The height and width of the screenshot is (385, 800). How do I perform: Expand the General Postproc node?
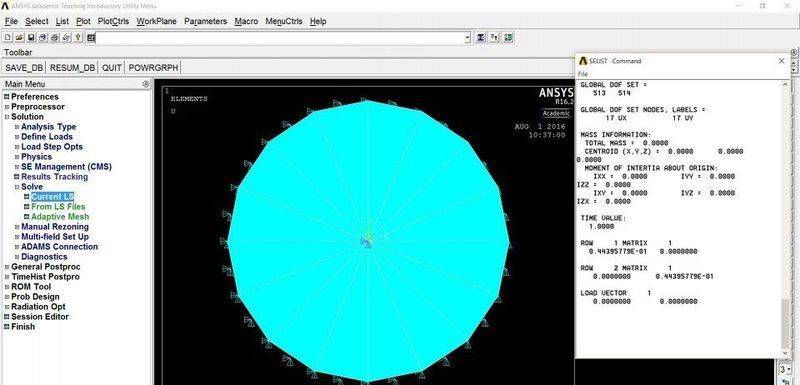(x=7, y=267)
